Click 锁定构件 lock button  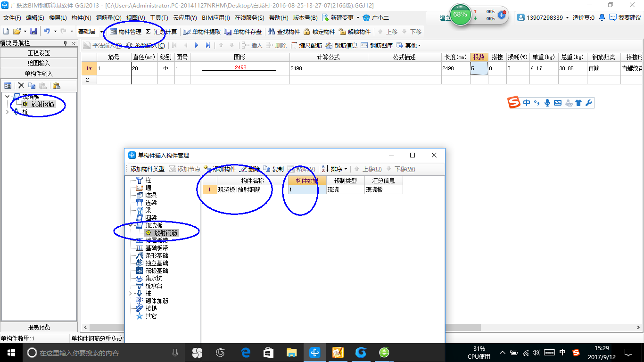coord(319,32)
